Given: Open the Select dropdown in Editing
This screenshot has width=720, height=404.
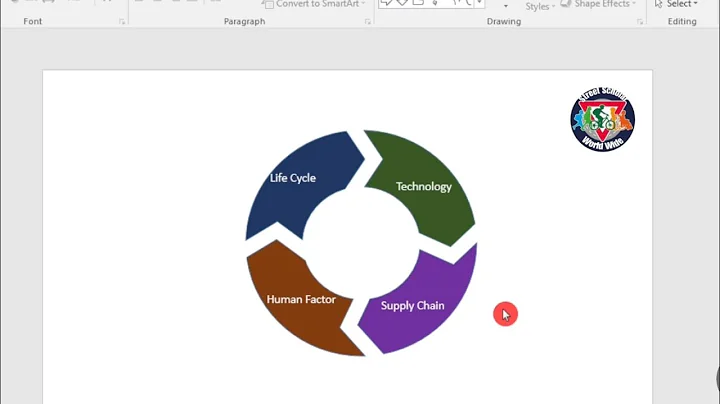Looking at the screenshot, I should (x=676, y=4).
